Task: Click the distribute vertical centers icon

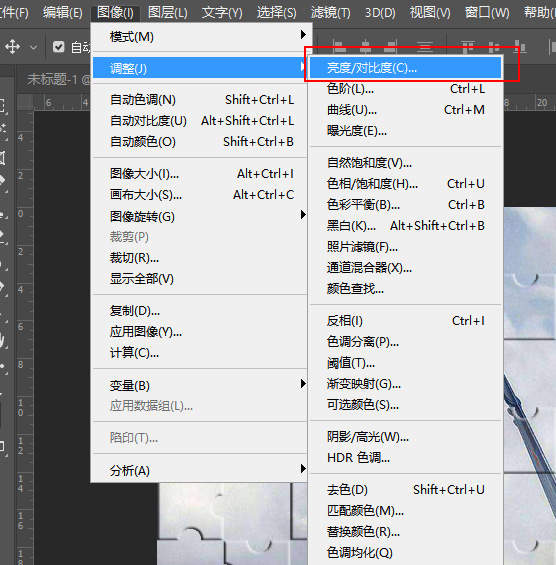Action: point(494,47)
